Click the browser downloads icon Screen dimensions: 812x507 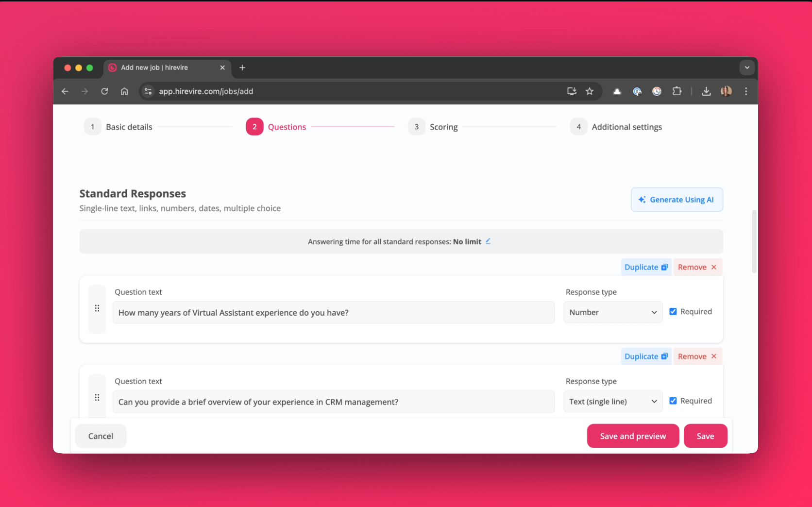(x=706, y=91)
